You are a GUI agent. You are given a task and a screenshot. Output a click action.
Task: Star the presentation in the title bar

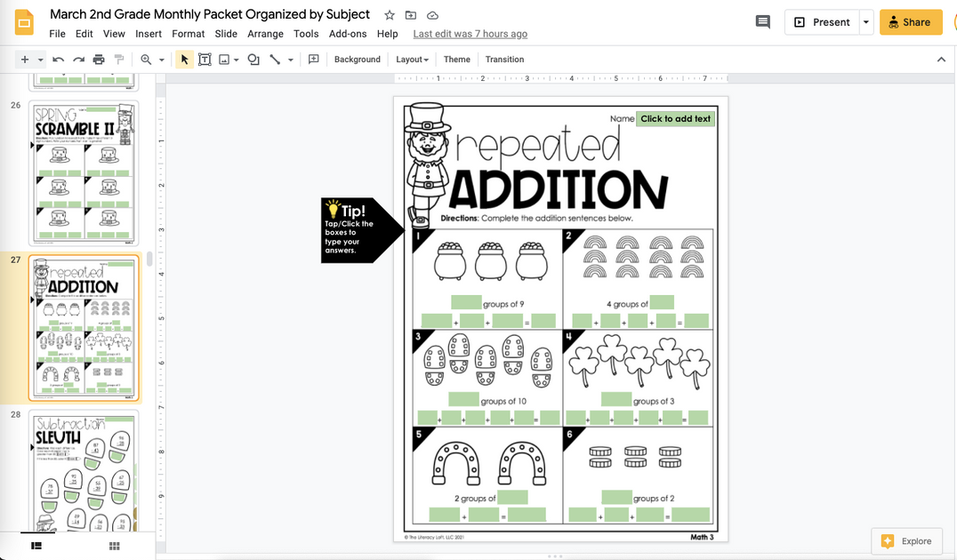(x=389, y=14)
